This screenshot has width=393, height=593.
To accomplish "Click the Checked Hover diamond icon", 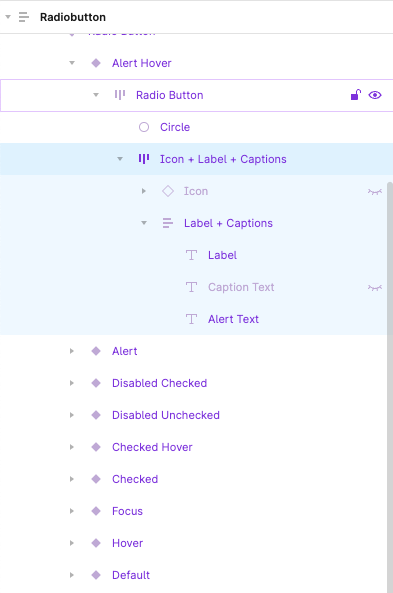I will coord(96,447).
